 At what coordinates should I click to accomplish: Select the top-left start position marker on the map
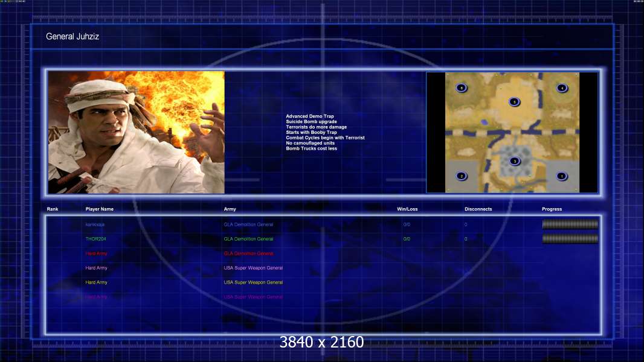point(462,88)
